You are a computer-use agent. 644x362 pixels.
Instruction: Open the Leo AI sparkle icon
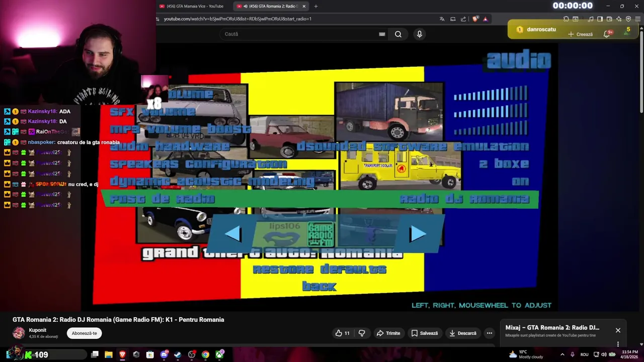point(619,19)
